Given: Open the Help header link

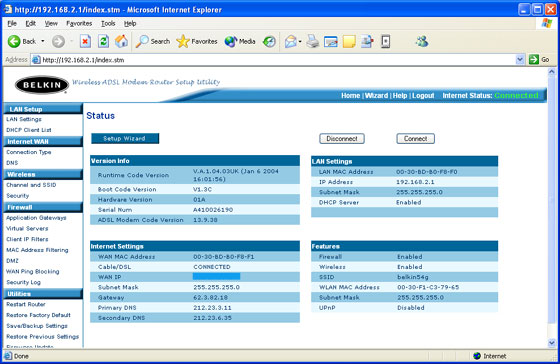Looking at the screenshot, I should [400, 95].
